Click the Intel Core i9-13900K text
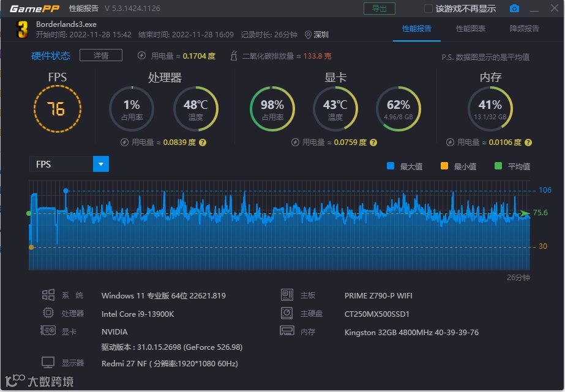The width and height of the screenshot is (565, 392). click(x=138, y=314)
